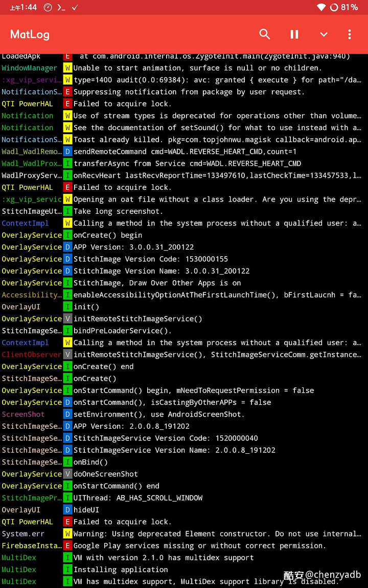Tap the MatLog app title

click(30, 35)
